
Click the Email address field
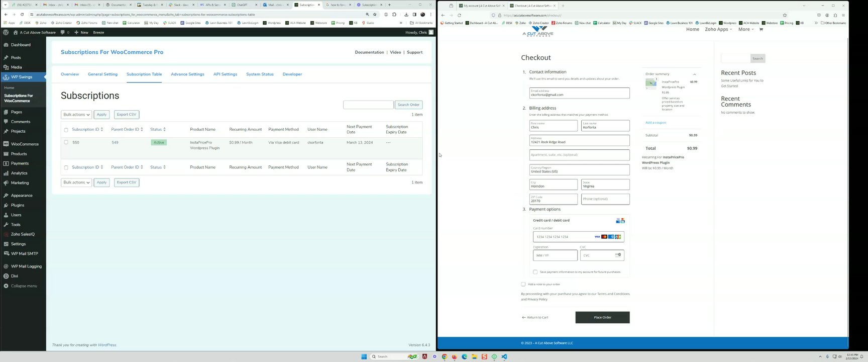coord(579,93)
